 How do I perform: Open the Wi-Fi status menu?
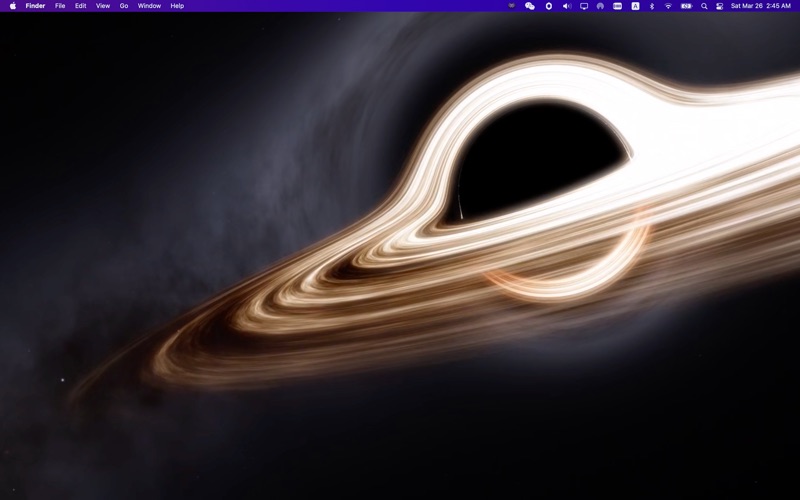668,6
